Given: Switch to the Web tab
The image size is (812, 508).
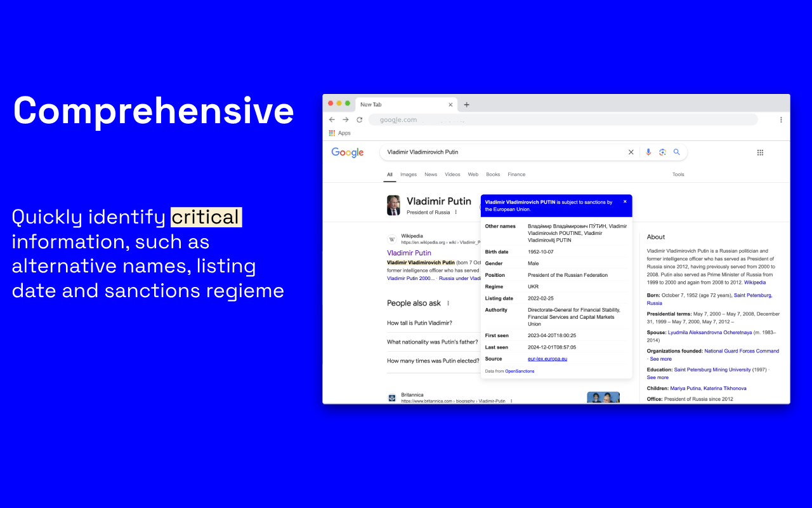Looking at the screenshot, I should (x=473, y=175).
